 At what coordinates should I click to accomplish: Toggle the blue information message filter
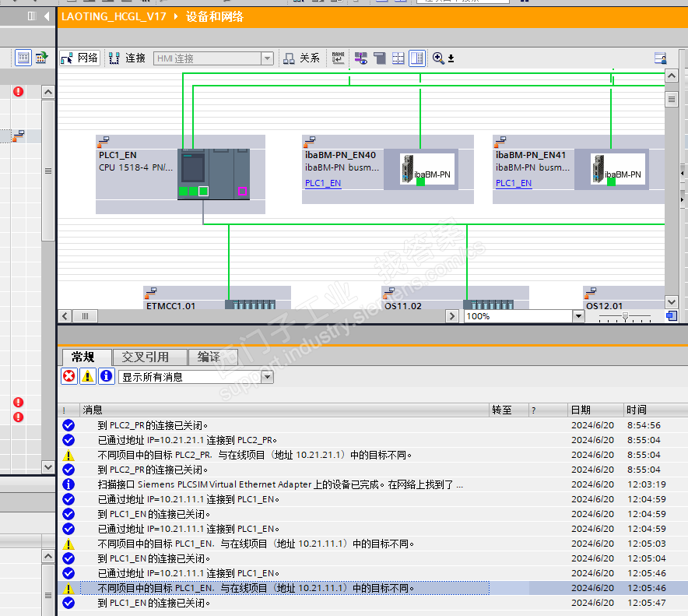tap(106, 376)
